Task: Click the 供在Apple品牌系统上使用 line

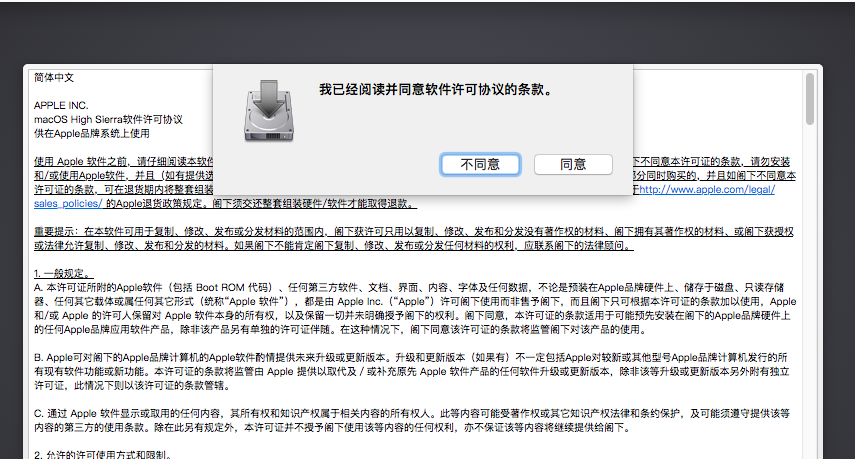Action: pyautogui.click(x=92, y=134)
